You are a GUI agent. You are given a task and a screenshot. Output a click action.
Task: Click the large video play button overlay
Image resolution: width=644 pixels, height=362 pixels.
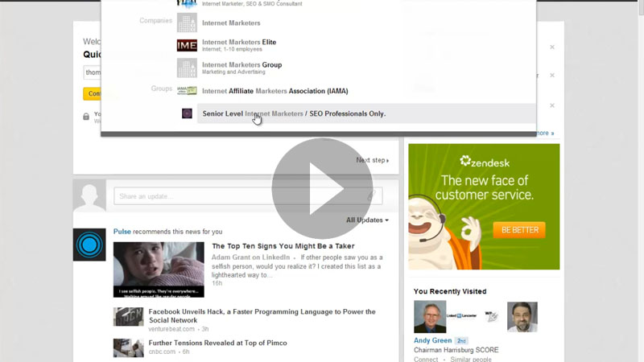coord(322,188)
